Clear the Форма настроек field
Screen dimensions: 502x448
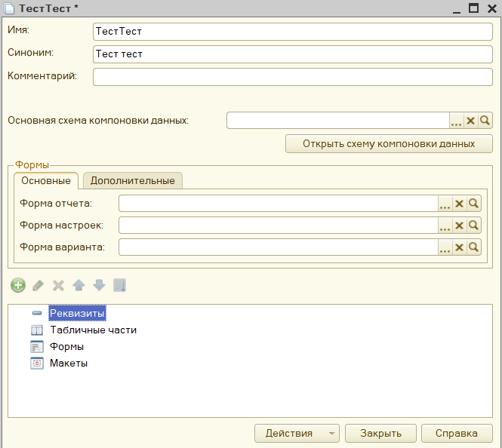[x=460, y=226]
